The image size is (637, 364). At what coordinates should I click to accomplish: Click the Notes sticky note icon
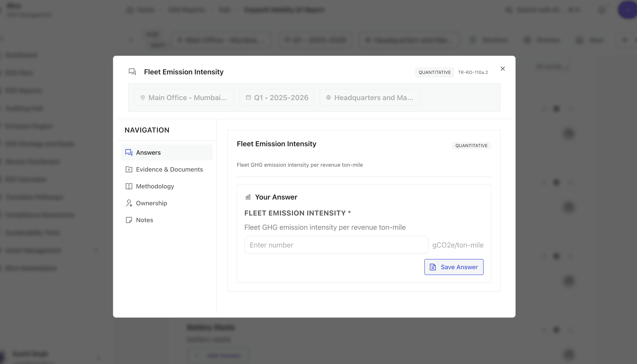(x=129, y=220)
